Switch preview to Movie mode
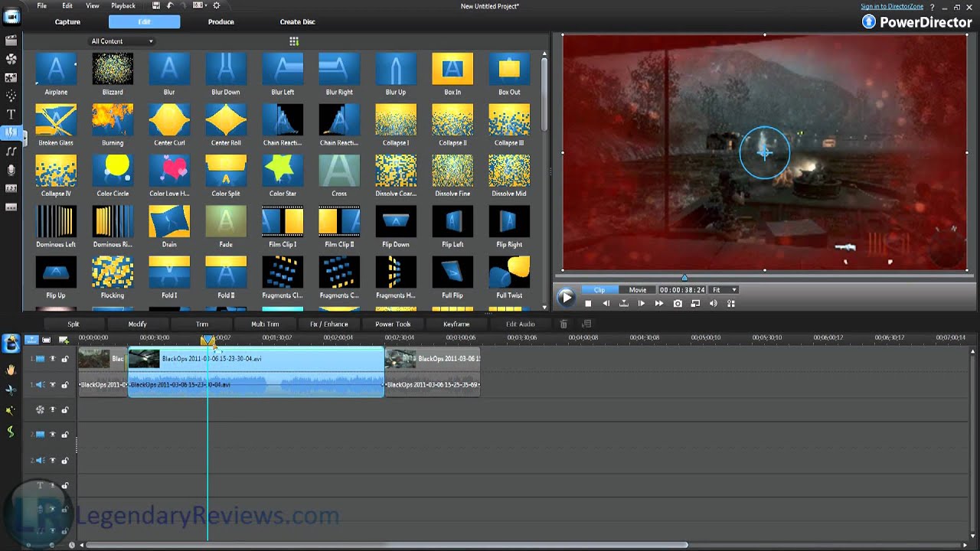Image resolution: width=980 pixels, height=551 pixels. (x=638, y=290)
